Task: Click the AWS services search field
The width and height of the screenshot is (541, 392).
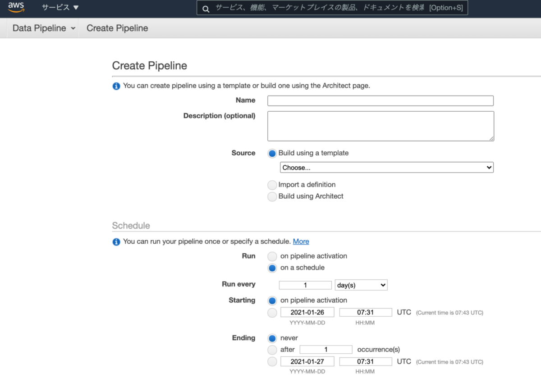Action: click(x=320, y=8)
